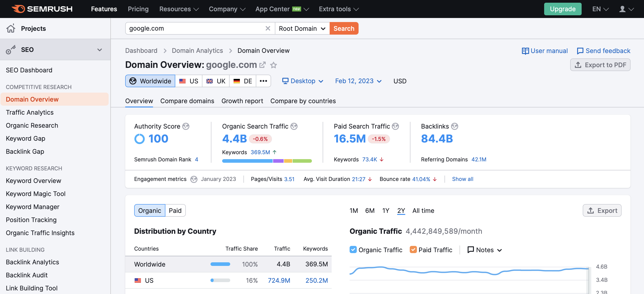Click the Organic Search Traffic globe icon
644x294 pixels.
pos(294,126)
